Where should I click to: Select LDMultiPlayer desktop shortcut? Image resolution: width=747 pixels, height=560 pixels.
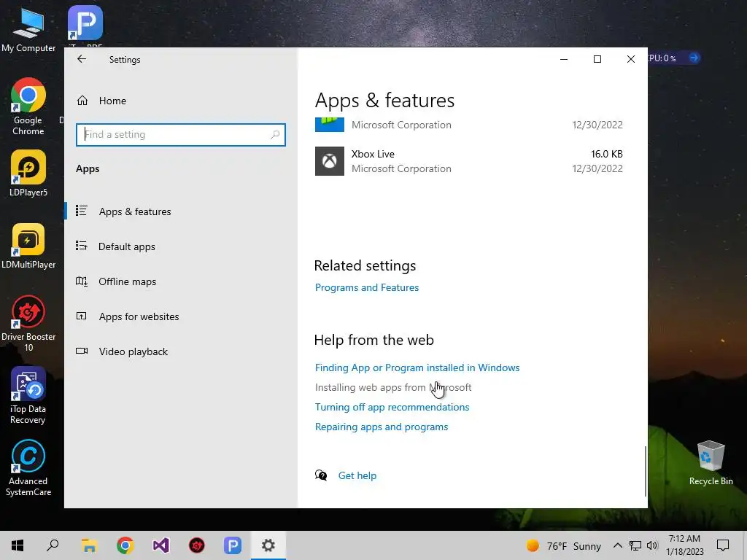pos(28,246)
